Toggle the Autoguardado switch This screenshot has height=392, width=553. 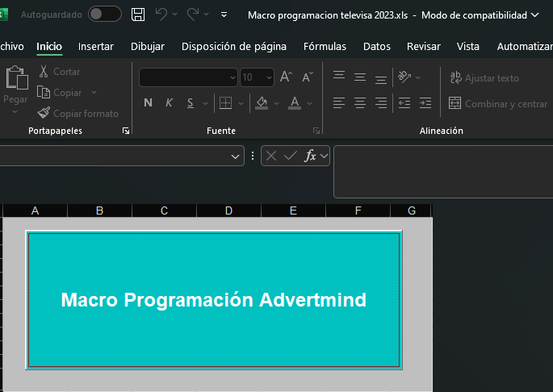[105, 15]
